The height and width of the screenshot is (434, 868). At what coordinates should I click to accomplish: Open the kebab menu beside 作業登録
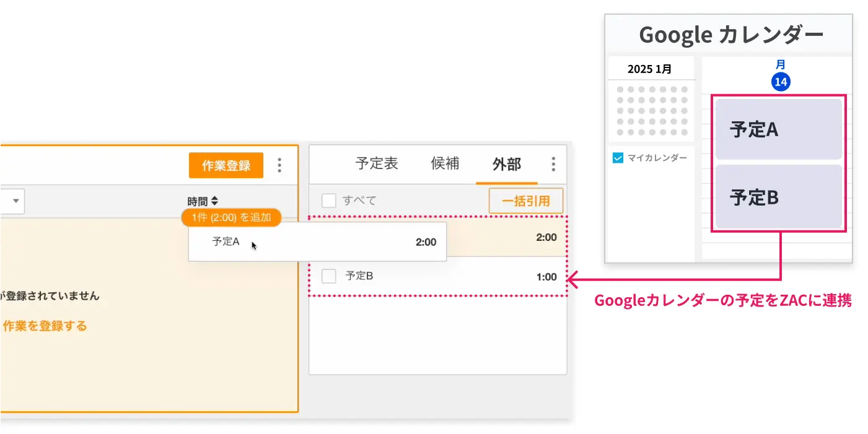[x=279, y=165]
